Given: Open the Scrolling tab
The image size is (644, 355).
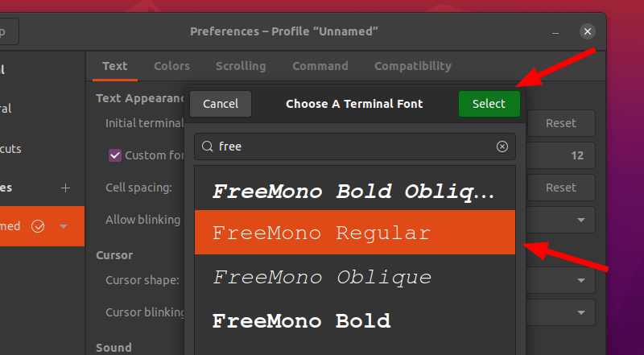Looking at the screenshot, I should [241, 66].
